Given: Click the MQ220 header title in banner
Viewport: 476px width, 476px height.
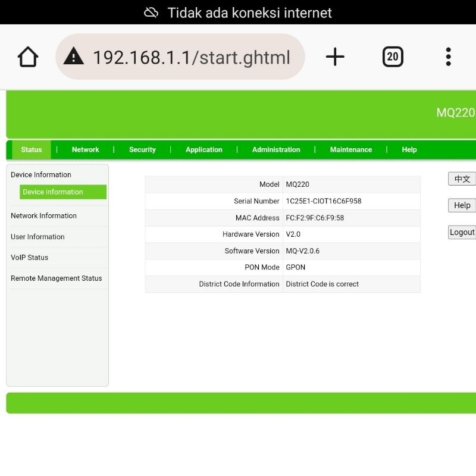Looking at the screenshot, I should coord(456,112).
